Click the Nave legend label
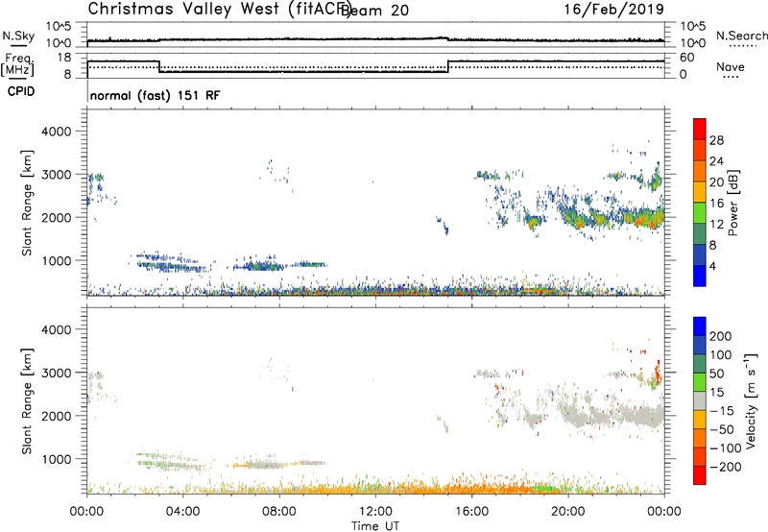Viewport: 768px width, 532px height. click(x=730, y=67)
